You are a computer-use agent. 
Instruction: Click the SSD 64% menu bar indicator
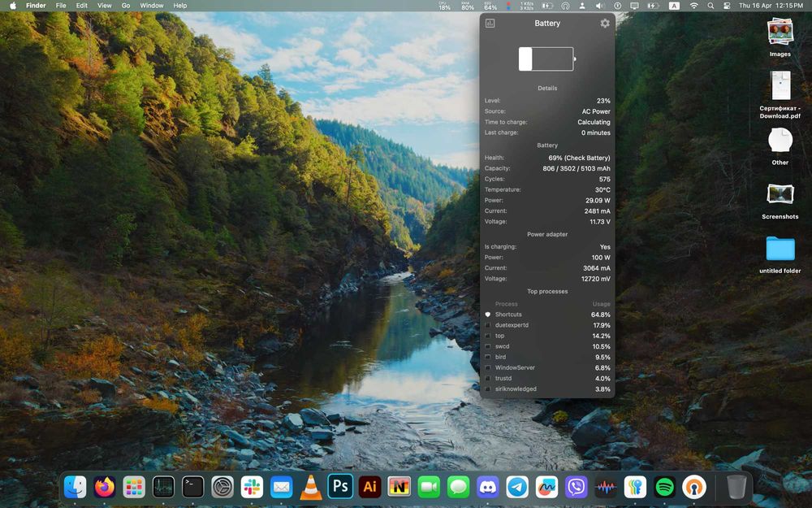coord(490,6)
